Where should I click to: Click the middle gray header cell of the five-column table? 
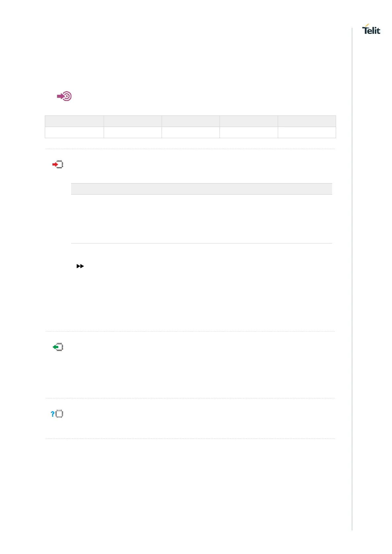point(191,121)
